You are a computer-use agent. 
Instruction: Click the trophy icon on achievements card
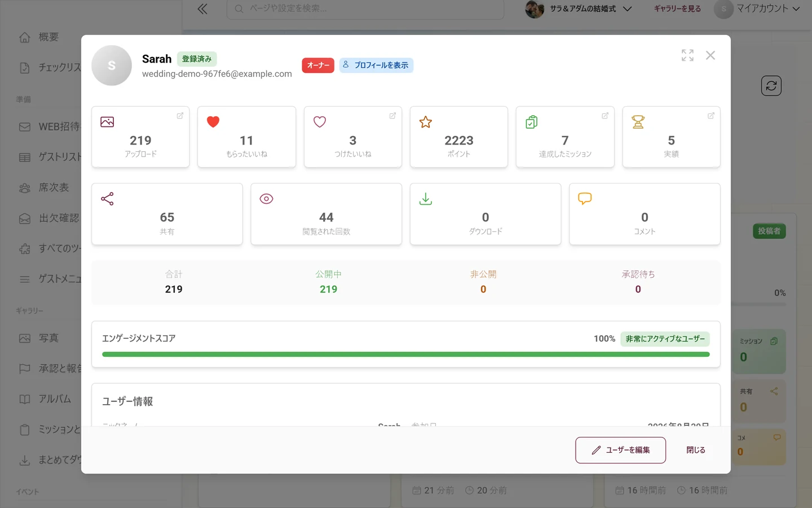[x=638, y=122]
